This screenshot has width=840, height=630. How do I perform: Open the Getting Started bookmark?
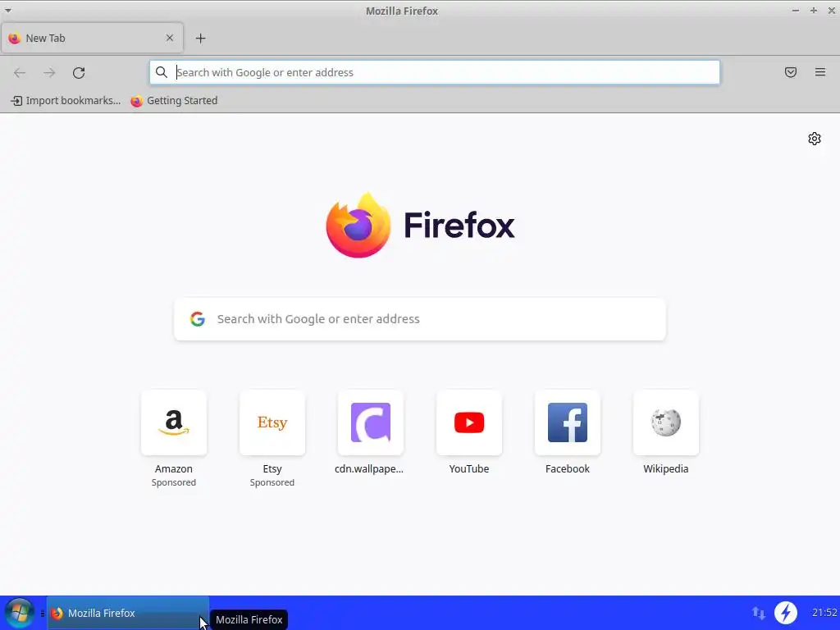pyautogui.click(x=174, y=101)
